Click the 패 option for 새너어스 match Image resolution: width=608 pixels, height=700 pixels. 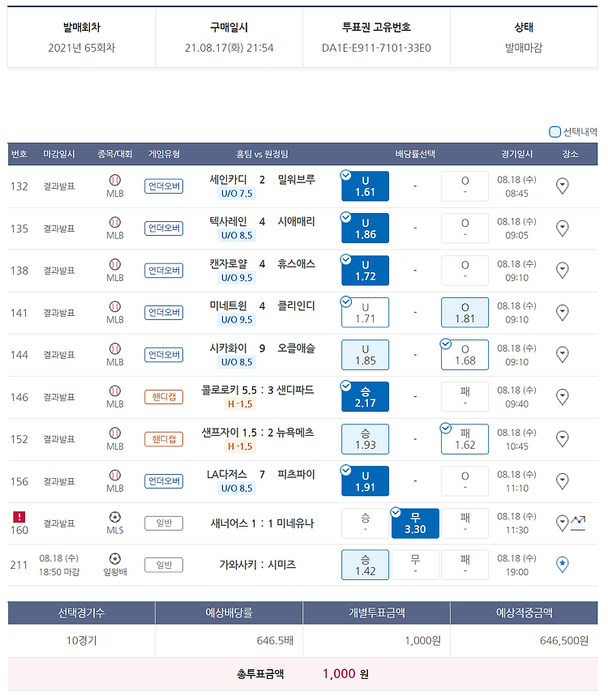click(x=465, y=523)
